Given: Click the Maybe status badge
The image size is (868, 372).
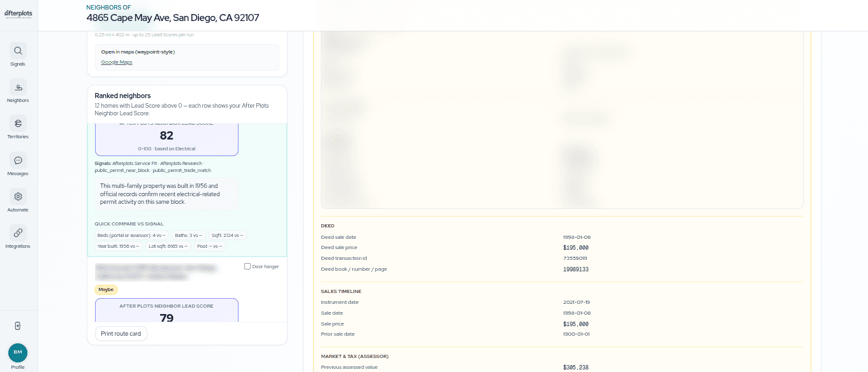Looking at the screenshot, I should pyautogui.click(x=106, y=290).
